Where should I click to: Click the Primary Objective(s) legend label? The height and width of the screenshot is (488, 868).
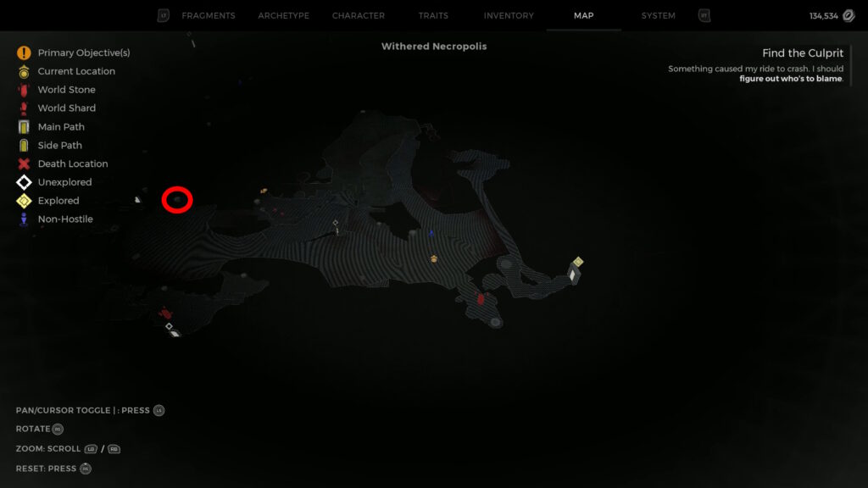(84, 53)
